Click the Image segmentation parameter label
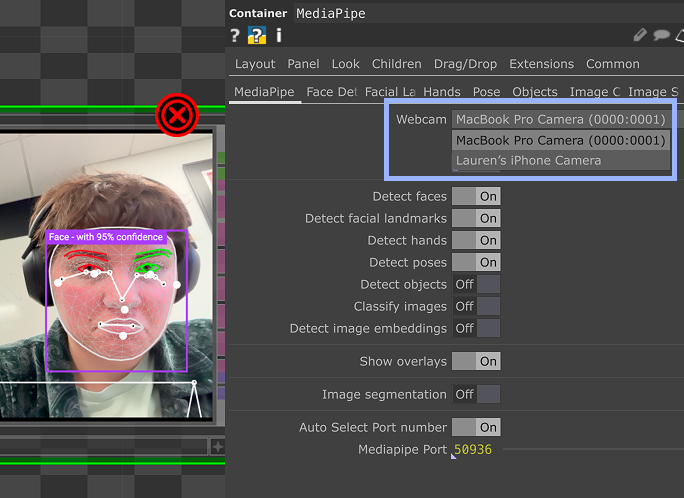 [x=384, y=395]
